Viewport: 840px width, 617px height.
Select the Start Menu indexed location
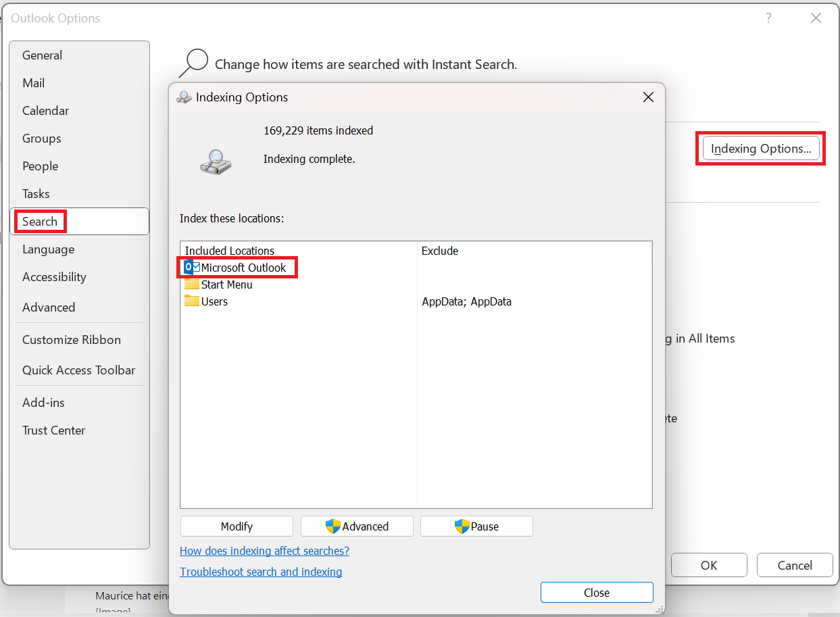(227, 285)
